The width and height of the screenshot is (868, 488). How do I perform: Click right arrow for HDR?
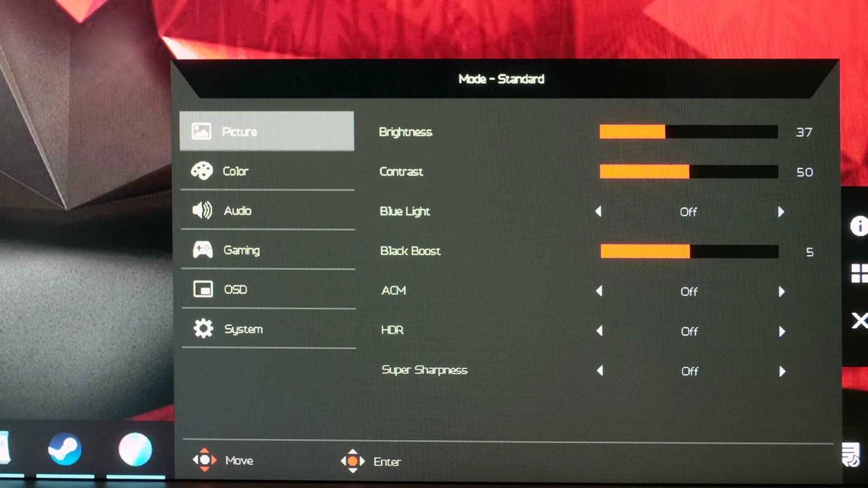[782, 331]
